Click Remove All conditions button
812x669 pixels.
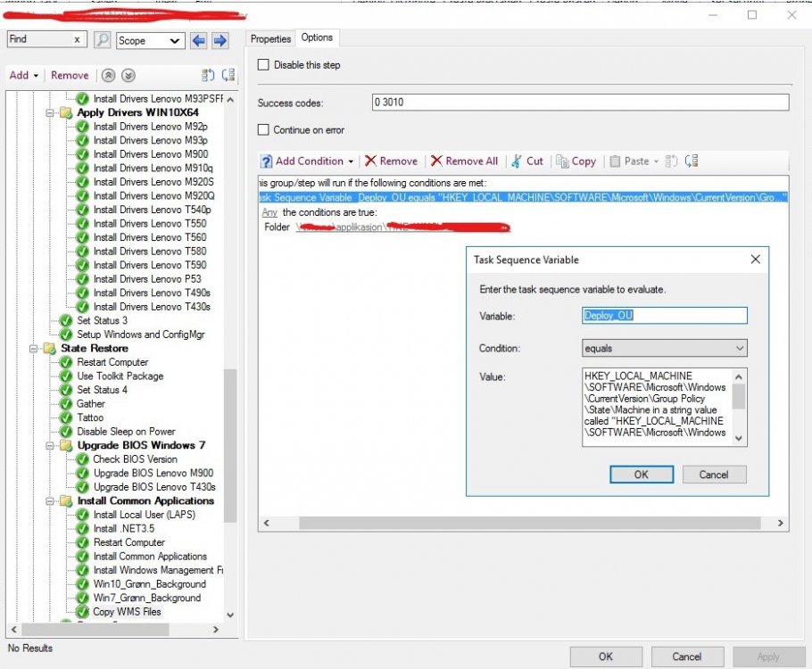pyautogui.click(x=464, y=161)
